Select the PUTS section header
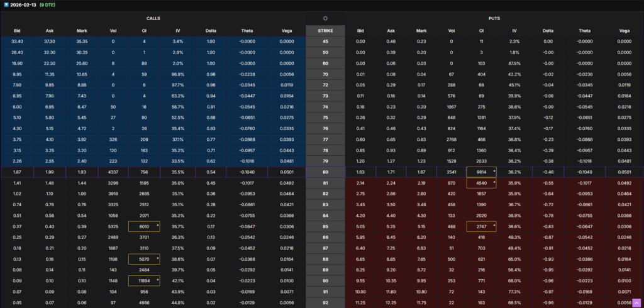644x308 pixels. (x=493, y=18)
